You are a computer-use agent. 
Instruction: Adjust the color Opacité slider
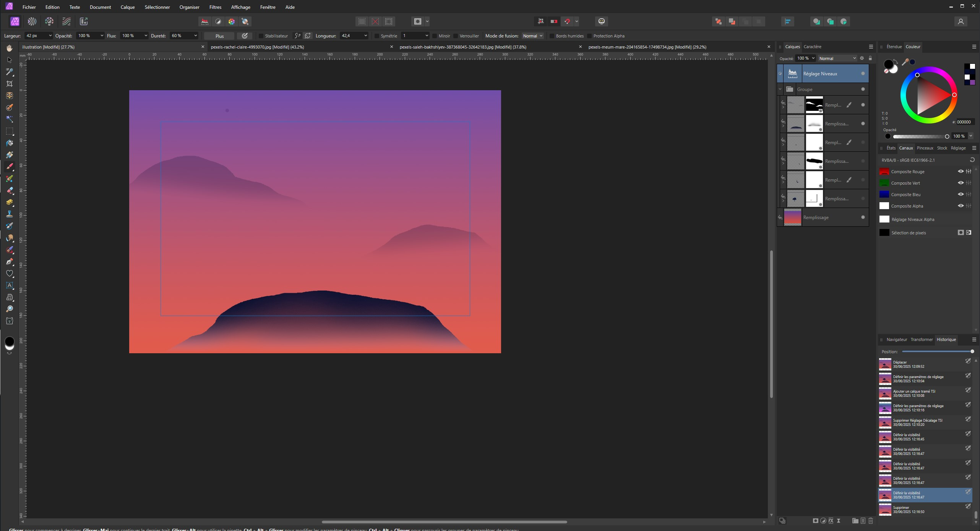point(919,136)
